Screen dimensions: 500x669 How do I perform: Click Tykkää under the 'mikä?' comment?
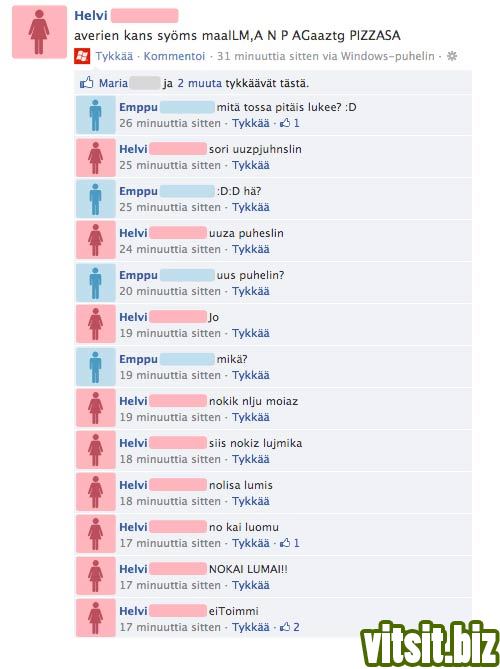251,375
